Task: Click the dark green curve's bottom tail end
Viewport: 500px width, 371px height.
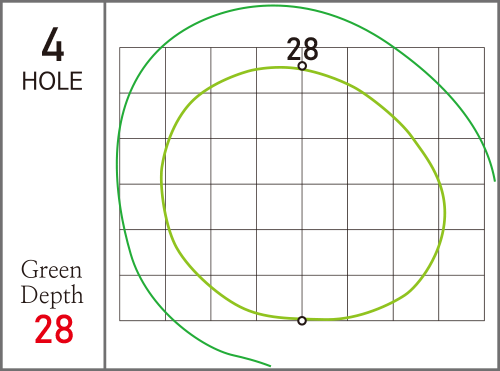Action: coord(269,366)
